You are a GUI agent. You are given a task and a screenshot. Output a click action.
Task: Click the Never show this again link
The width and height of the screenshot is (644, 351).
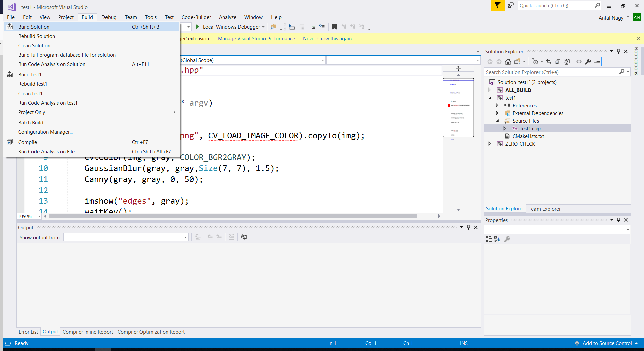pos(327,39)
